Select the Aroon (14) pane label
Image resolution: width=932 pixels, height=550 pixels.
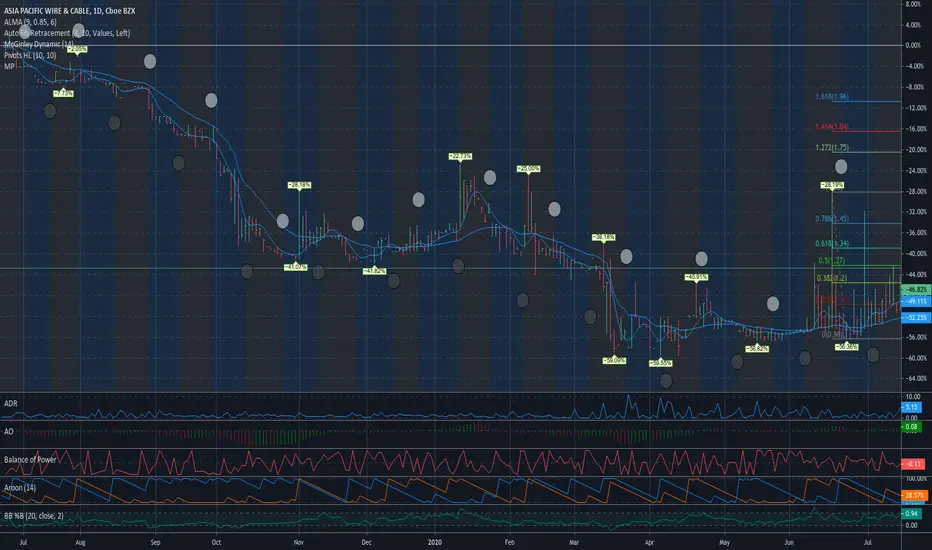tap(20, 488)
